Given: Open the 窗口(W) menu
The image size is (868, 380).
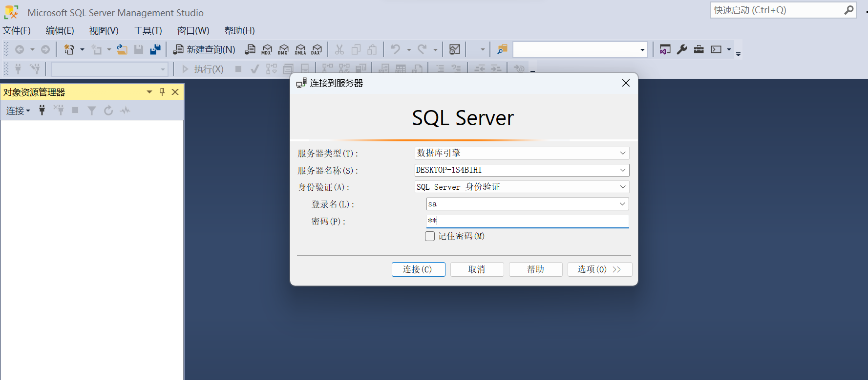Looking at the screenshot, I should pyautogui.click(x=193, y=31).
